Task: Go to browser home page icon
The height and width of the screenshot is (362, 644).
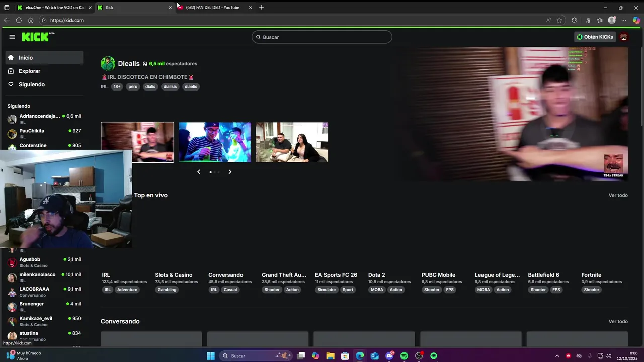Action: pos(31,20)
